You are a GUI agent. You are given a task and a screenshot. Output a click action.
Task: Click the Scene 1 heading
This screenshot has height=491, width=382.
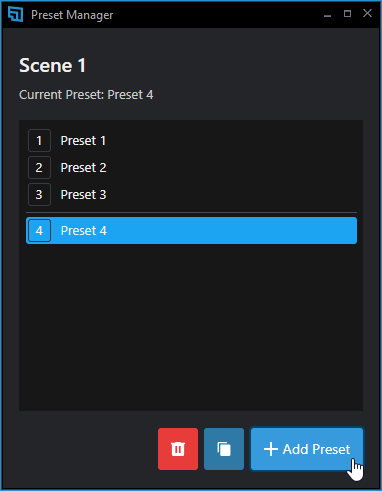52,65
